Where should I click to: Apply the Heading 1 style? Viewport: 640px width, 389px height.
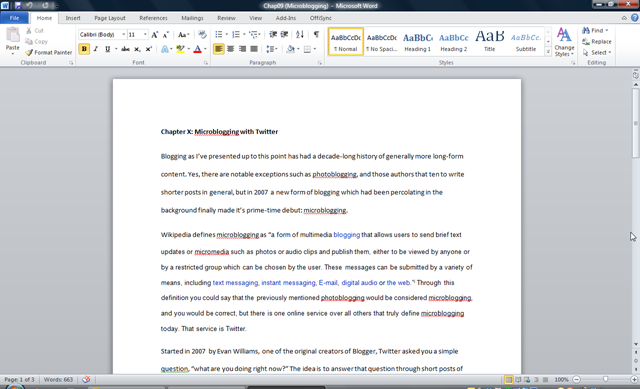click(x=418, y=42)
